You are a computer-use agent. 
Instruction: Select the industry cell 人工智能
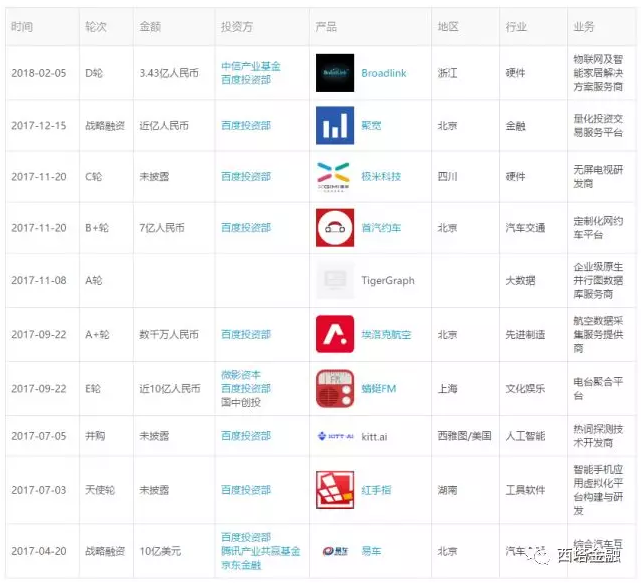pos(525,436)
